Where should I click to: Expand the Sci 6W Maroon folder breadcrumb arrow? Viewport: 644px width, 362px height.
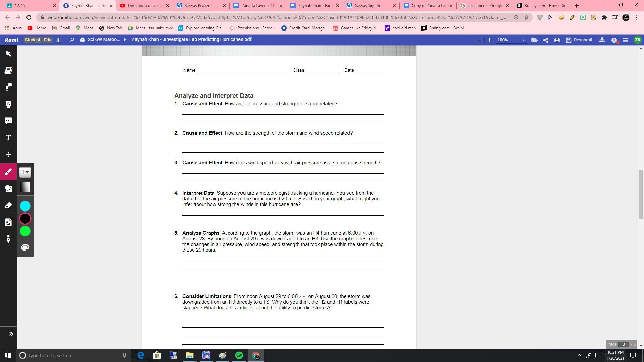(125, 40)
